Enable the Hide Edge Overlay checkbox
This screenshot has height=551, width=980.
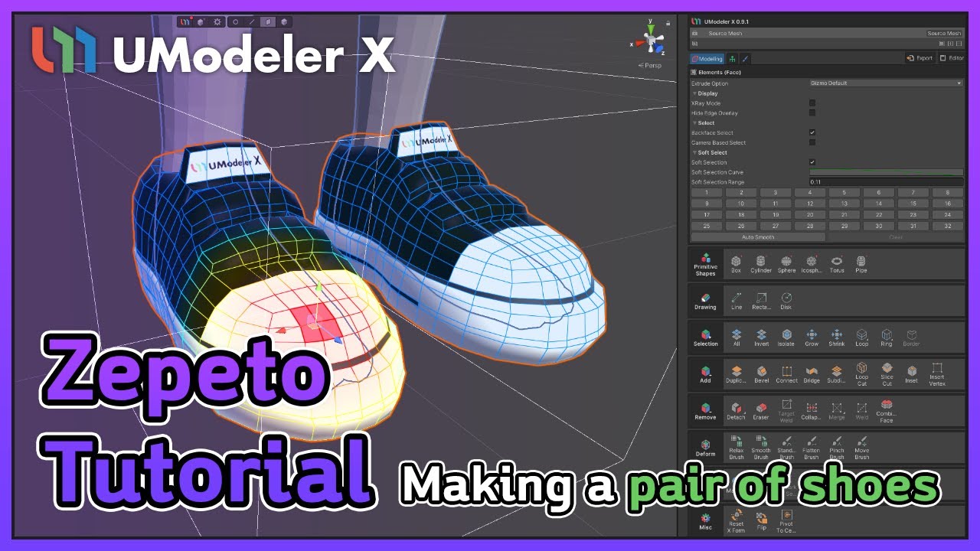[x=812, y=112]
